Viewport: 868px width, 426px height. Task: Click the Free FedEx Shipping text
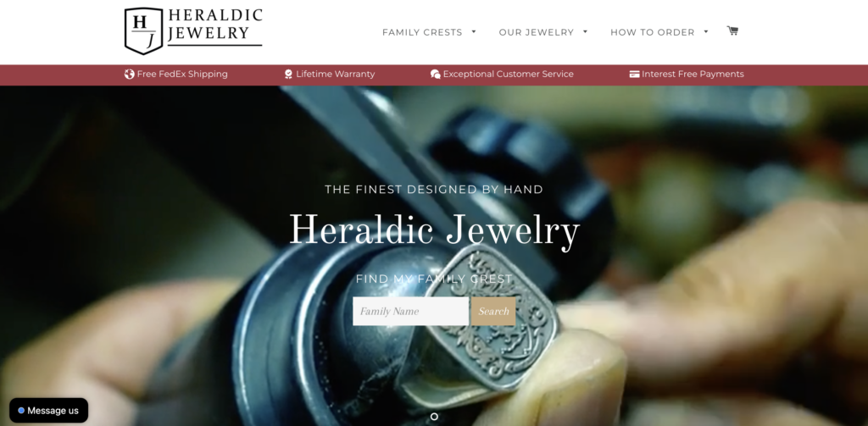pyautogui.click(x=182, y=75)
